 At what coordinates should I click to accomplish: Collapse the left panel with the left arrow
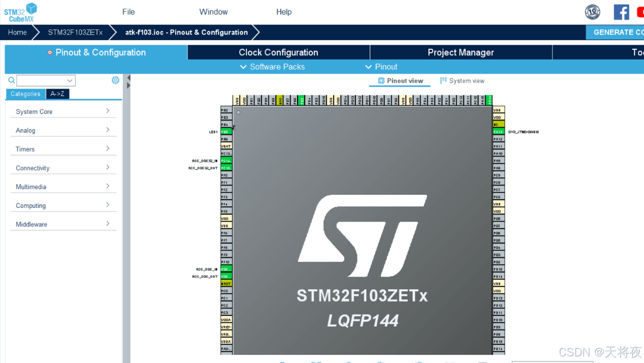[128, 78]
